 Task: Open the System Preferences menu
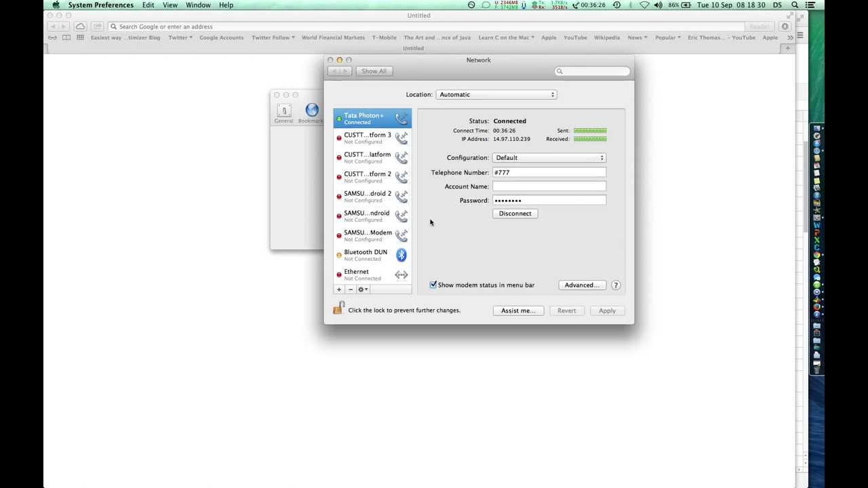click(x=101, y=5)
